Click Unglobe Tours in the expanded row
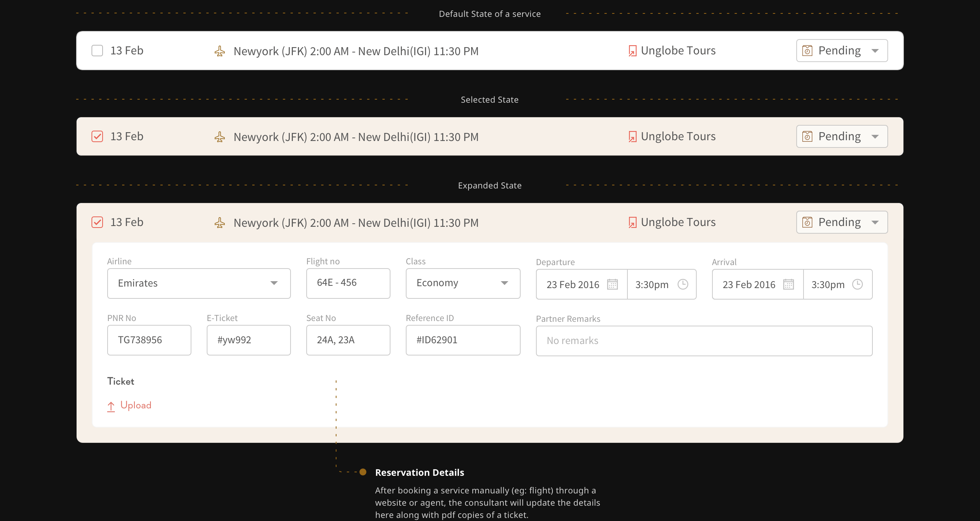Screen dimensions: 980x521 [x=678, y=222]
